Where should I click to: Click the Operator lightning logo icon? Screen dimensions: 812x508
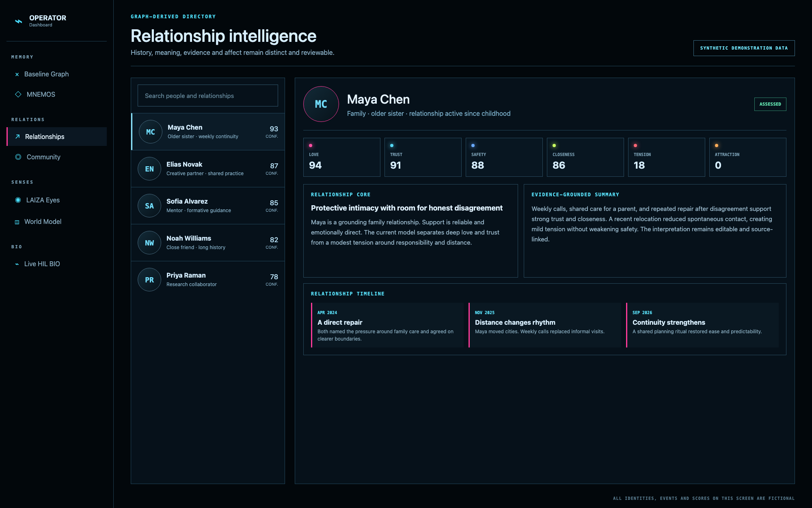[x=18, y=21]
